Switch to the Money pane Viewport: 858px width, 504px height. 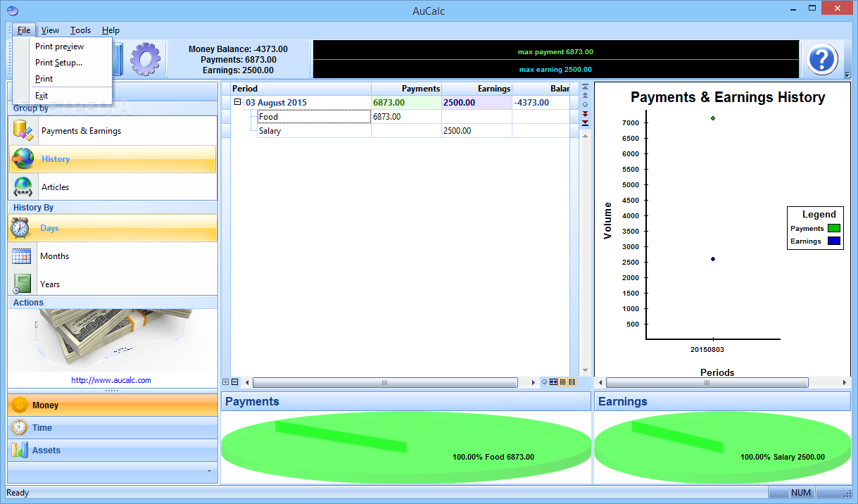(113, 405)
